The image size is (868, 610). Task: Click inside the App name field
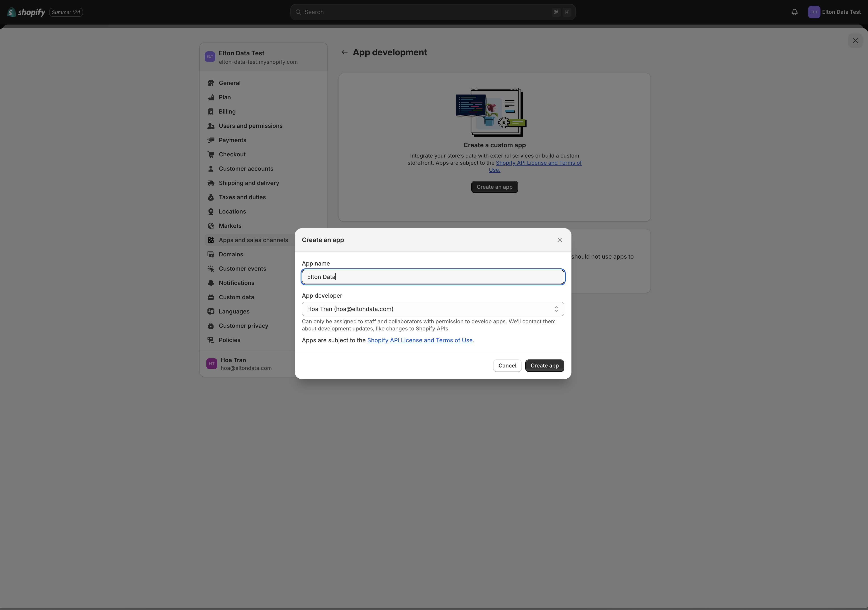(433, 277)
